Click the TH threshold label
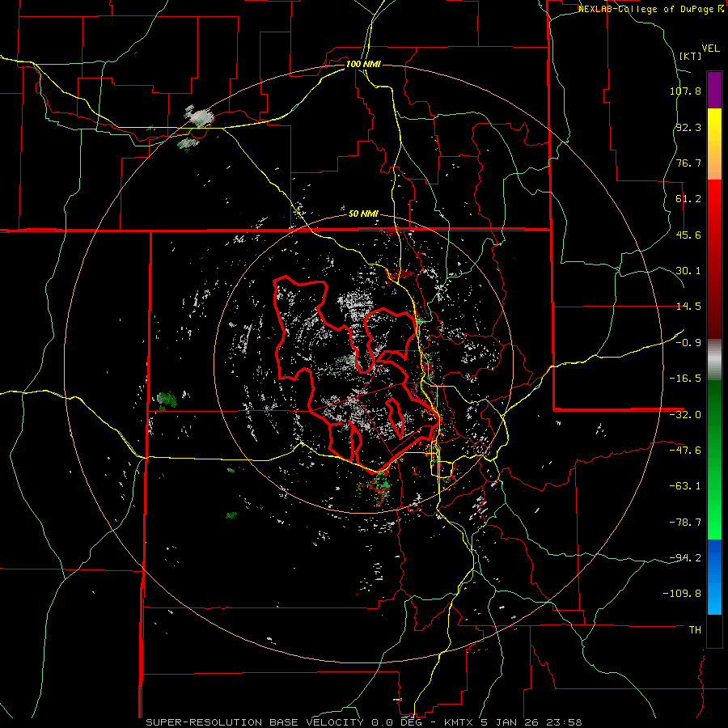This screenshot has height=728, width=728. tap(695, 630)
